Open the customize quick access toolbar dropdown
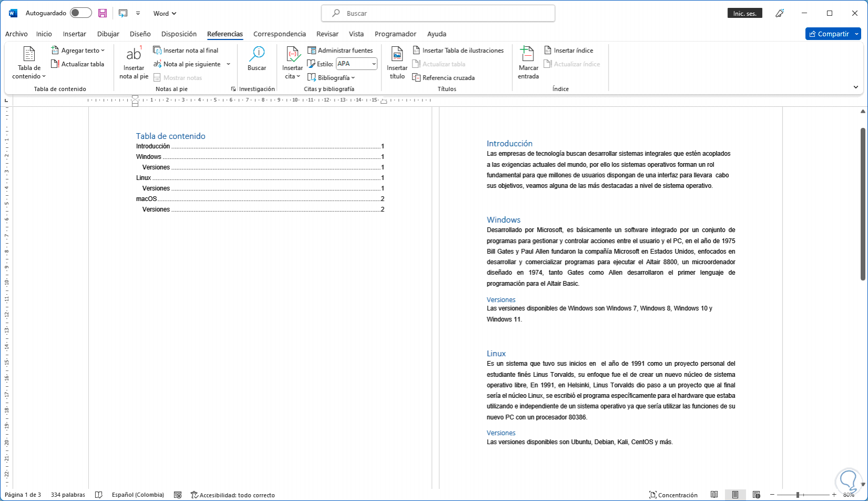Viewport: 868px width, 501px height. click(138, 13)
